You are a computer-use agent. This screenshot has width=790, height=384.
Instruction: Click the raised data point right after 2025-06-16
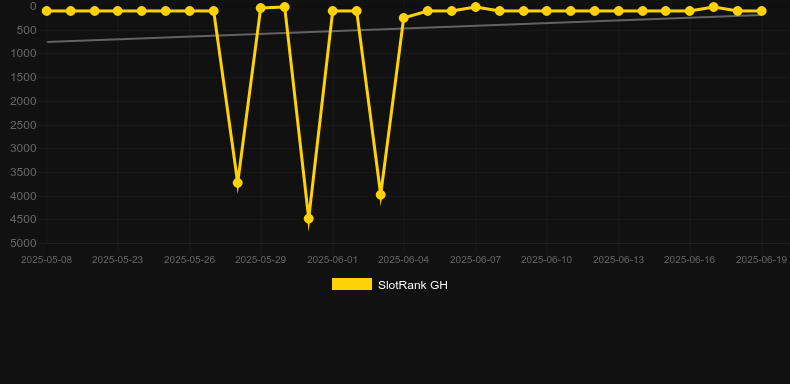pyautogui.click(x=713, y=7)
